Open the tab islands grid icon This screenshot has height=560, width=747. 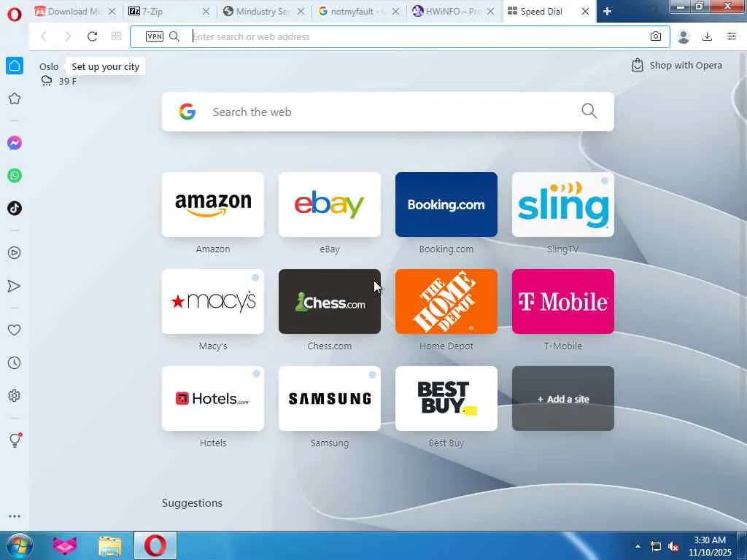(116, 36)
